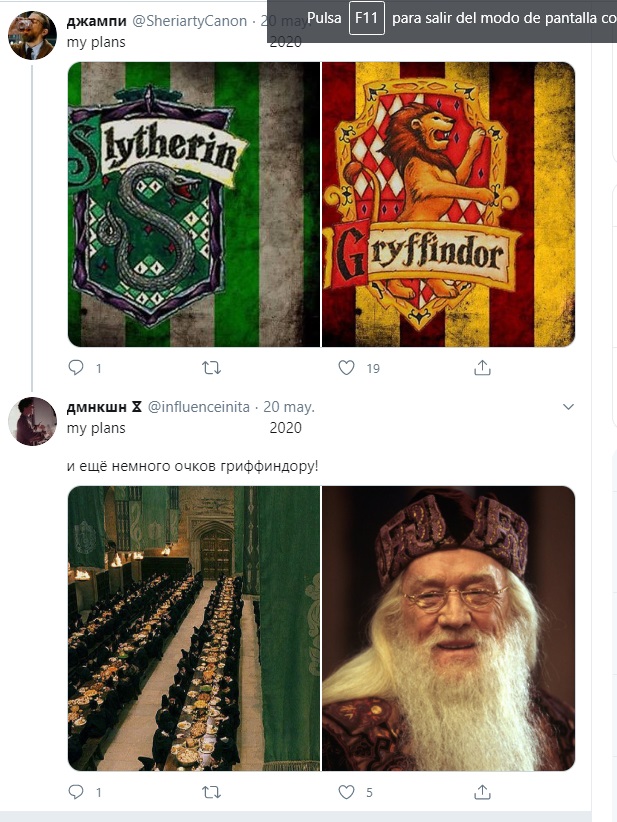The image size is (617, 822).
Task: Open the Gryffindor crest image
Action: point(448,204)
